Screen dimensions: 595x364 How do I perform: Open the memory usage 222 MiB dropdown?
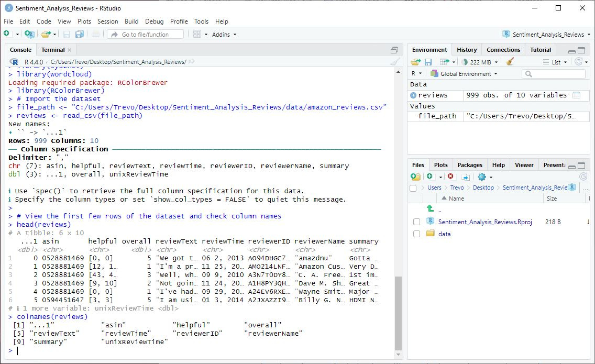click(x=480, y=62)
